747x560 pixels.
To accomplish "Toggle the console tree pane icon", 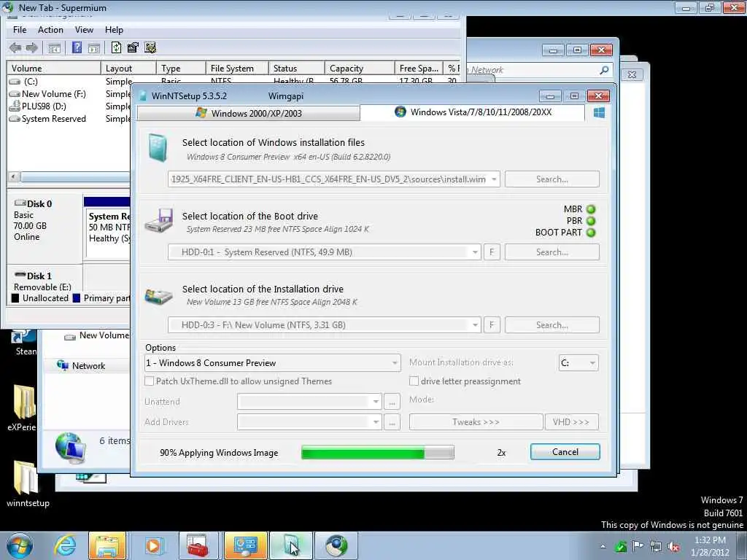I will pos(54,48).
